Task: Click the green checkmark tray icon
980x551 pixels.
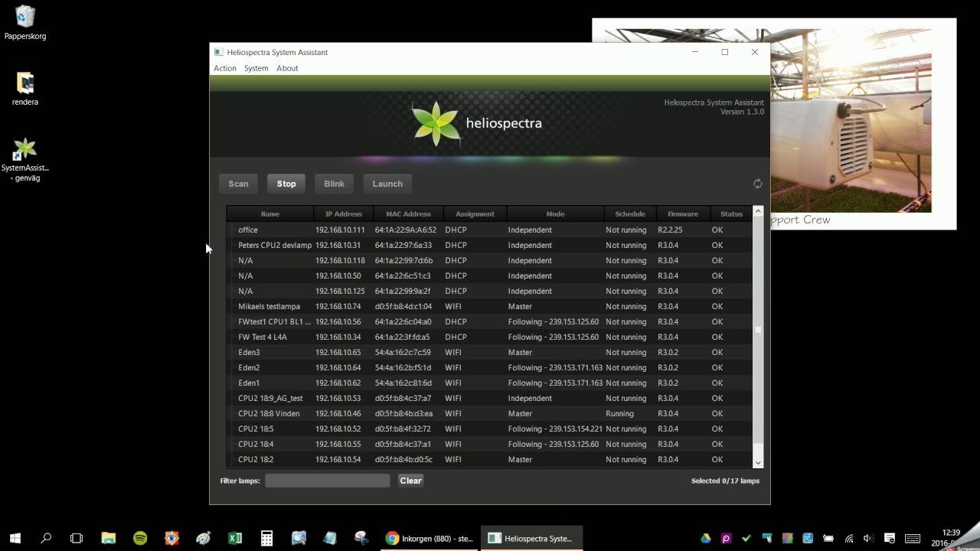Action: 746,538
